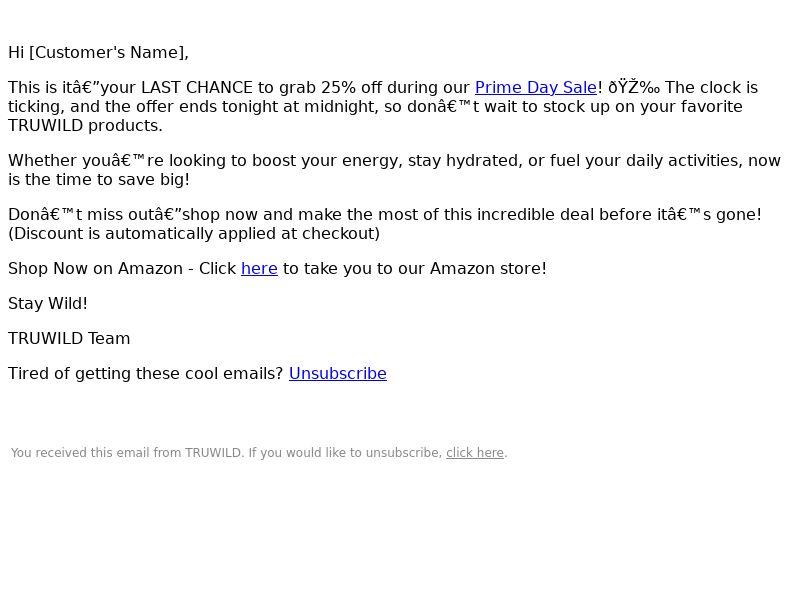Click the "TRUWILD Team" signature
The width and height of the screenshot is (800, 600).
click(69, 339)
